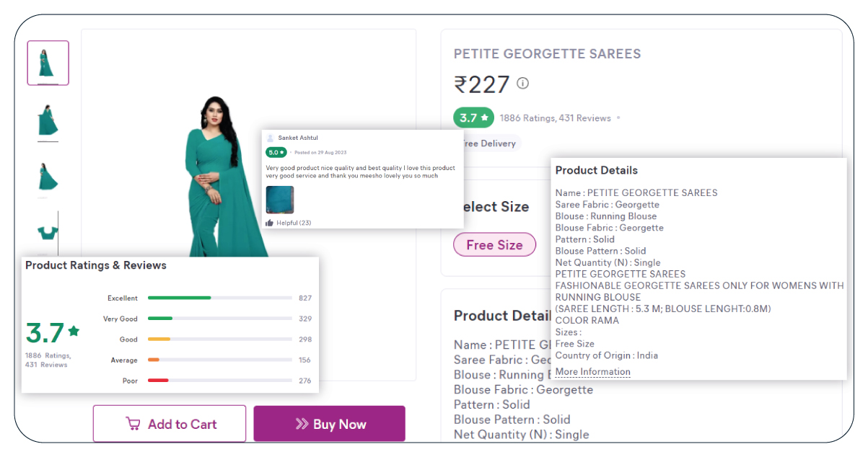Click the green Excellent rating bar

coord(179,298)
